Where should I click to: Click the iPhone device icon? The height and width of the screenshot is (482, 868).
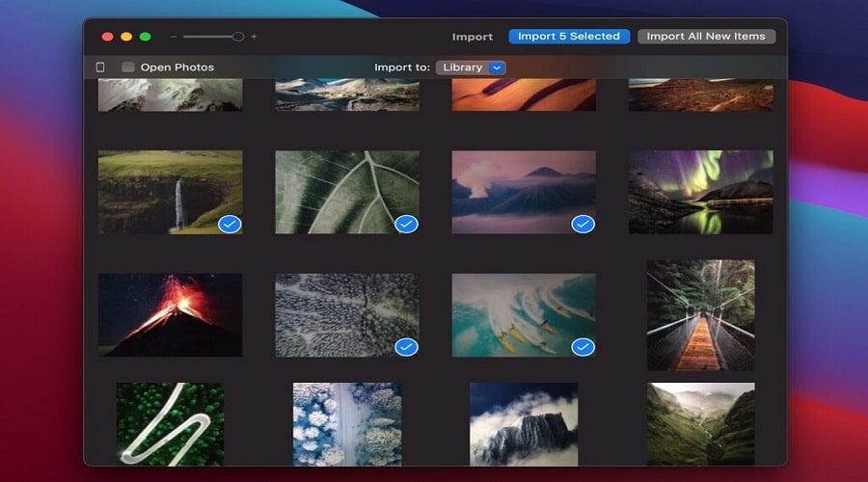coord(100,67)
